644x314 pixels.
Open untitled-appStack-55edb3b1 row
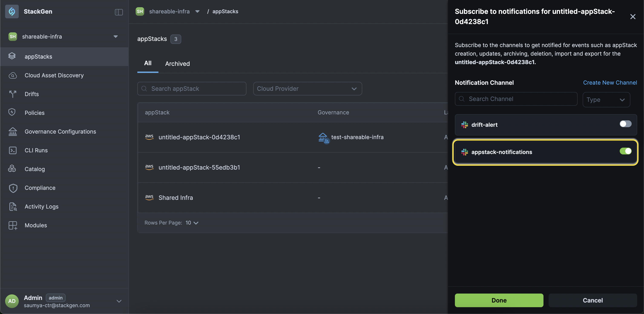(x=199, y=167)
